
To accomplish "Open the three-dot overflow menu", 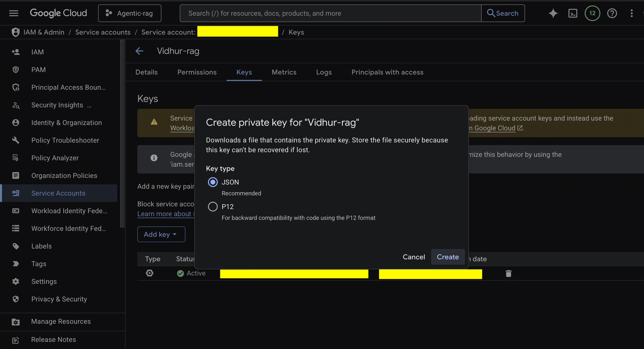I will [631, 13].
